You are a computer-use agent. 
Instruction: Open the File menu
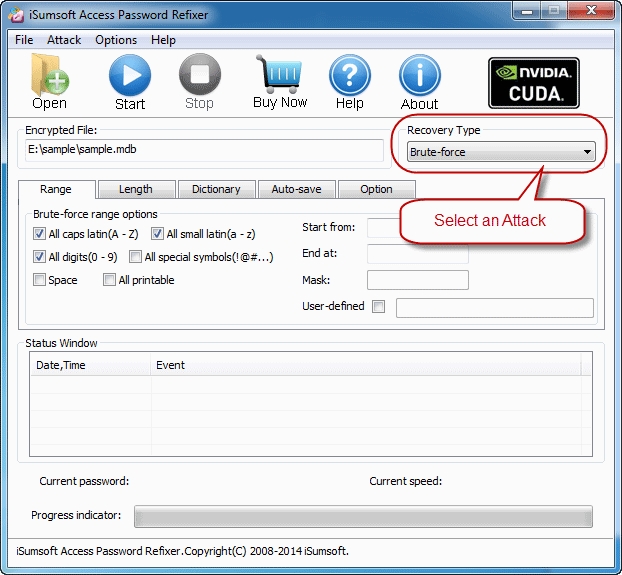[x=24, y=40]
